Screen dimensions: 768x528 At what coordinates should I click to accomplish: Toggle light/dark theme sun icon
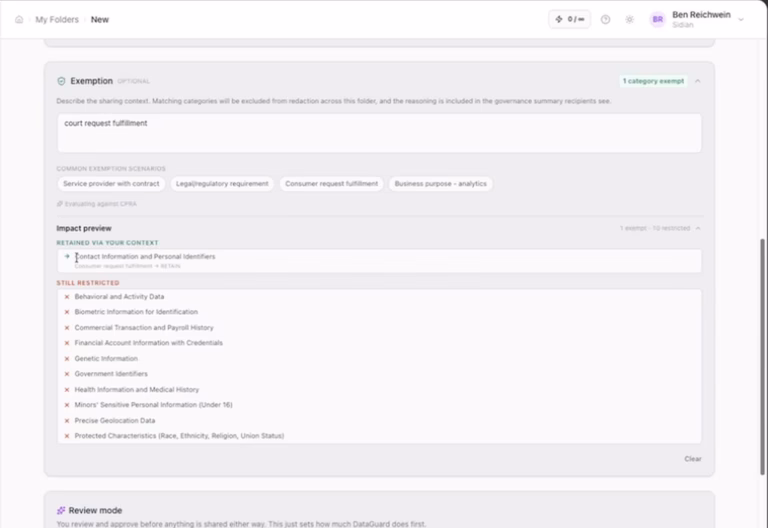629,20
